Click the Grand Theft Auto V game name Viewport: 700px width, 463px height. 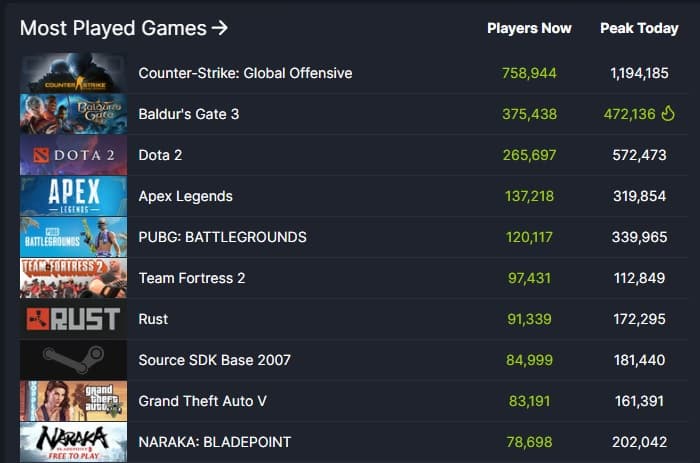tap(202, 401)
